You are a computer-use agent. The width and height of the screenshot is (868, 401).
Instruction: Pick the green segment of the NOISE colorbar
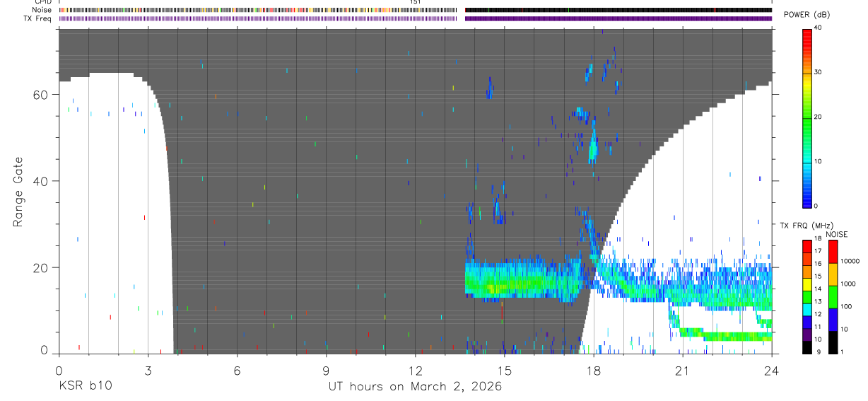point(833,296)
